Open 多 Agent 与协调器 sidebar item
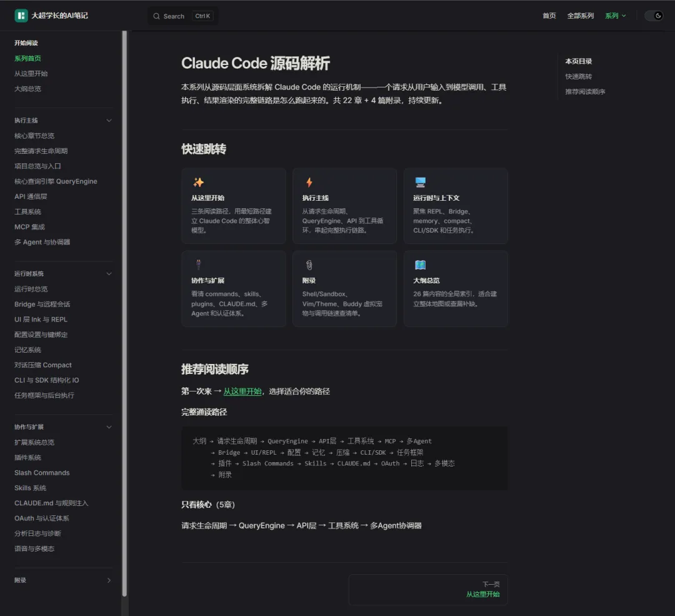This screenshot has height=616, width=675. 42,242
